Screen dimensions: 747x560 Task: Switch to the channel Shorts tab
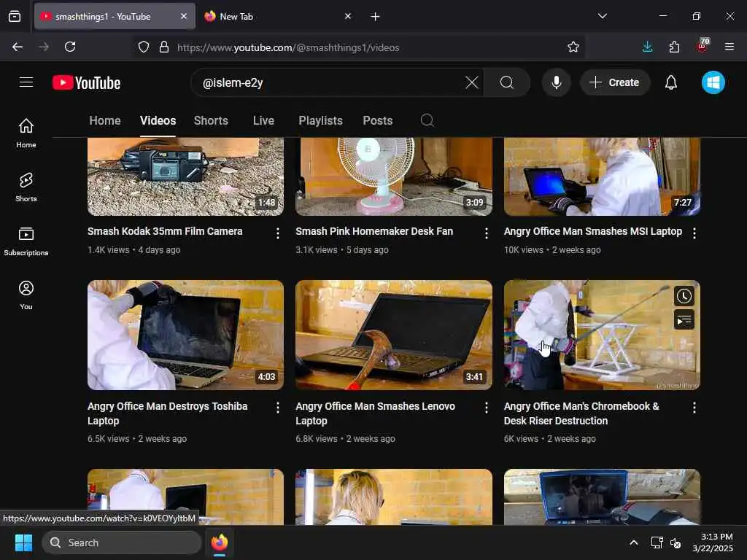pyautogui.click(x=211, y=120)
